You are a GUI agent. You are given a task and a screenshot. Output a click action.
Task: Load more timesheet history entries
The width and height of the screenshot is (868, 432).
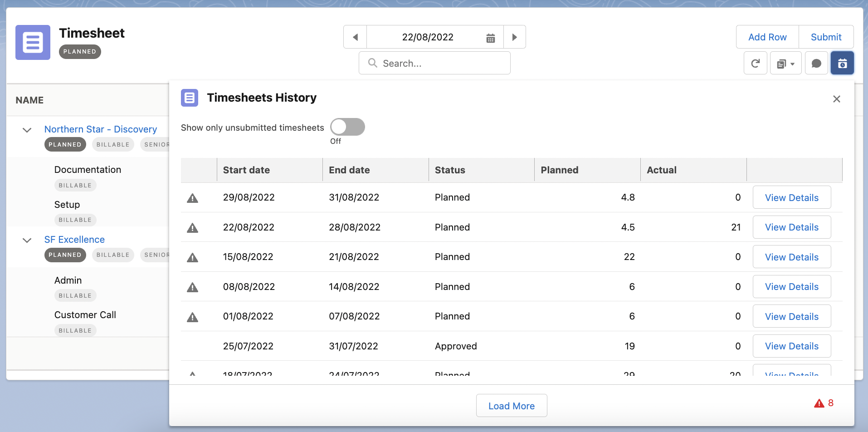(x=511, y=406)
